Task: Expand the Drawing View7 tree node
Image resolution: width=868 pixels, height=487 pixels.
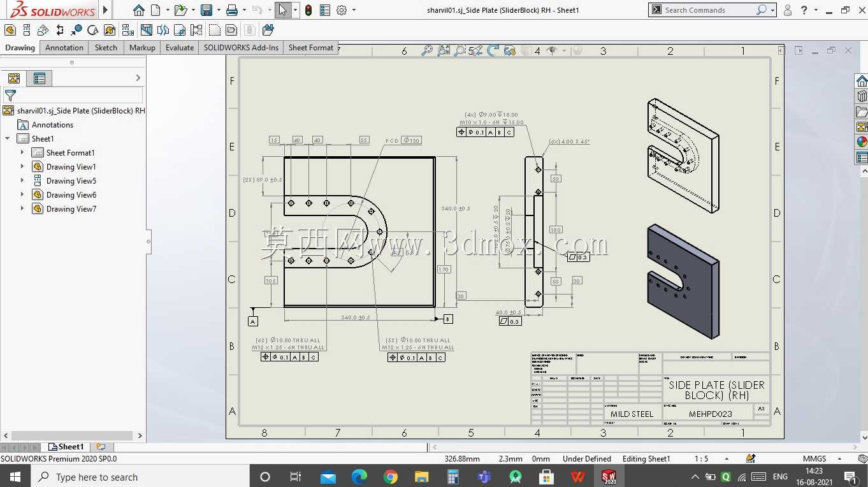Action: click(22, 208)
